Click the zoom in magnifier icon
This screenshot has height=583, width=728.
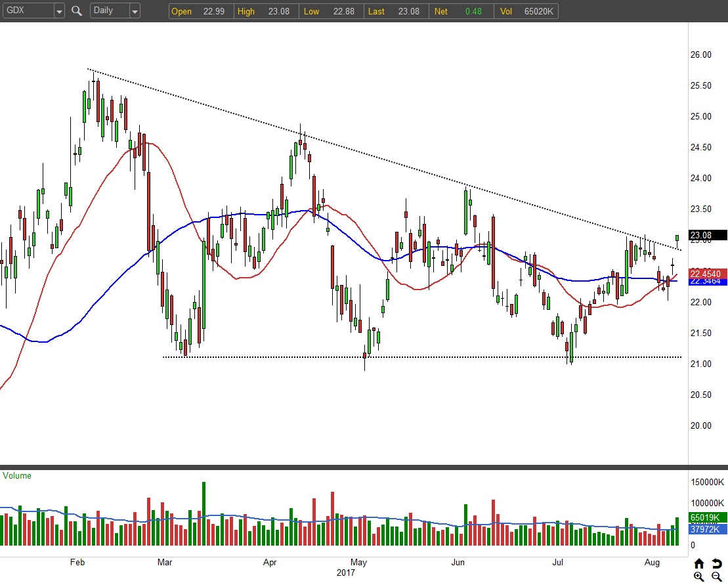tap(698, 576)
